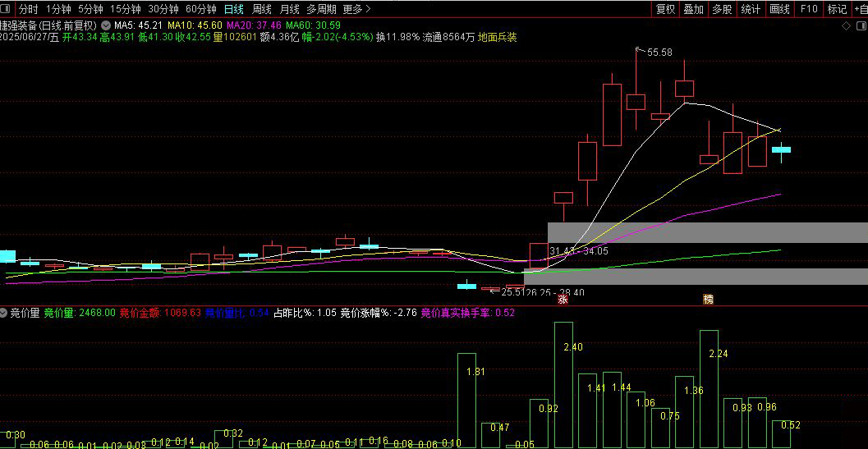This screenshot has height=449, width=868.
Task: Click the candlestick with the 55.58 high
Action: [636, 102]
